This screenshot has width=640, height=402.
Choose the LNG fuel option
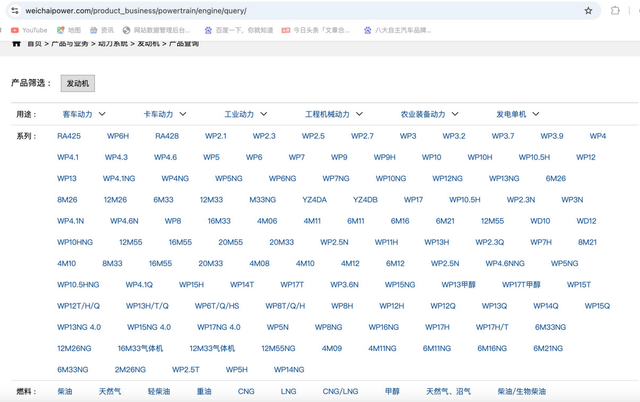288,391
